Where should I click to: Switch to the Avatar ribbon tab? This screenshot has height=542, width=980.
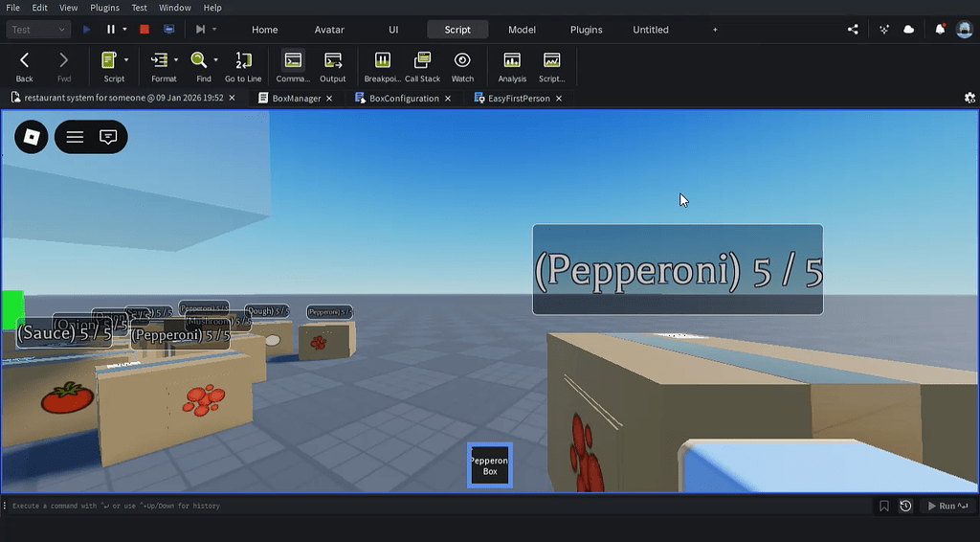[x=329, y=30]
